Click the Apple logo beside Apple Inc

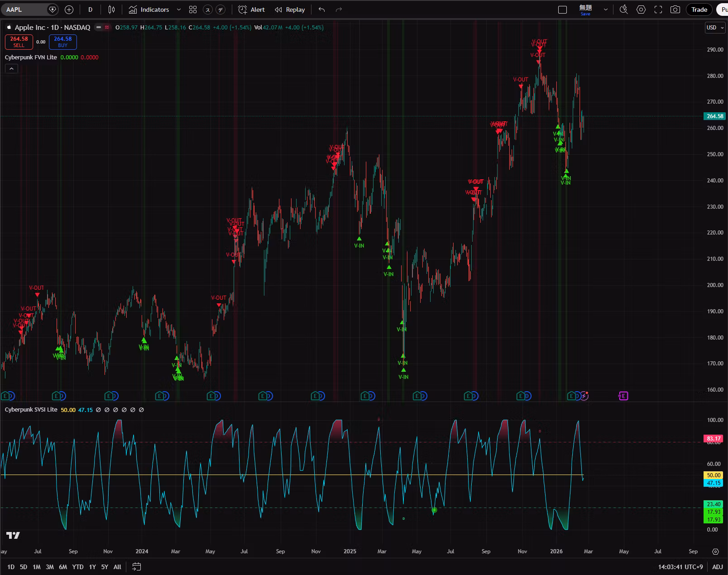[x=9, y=28]
